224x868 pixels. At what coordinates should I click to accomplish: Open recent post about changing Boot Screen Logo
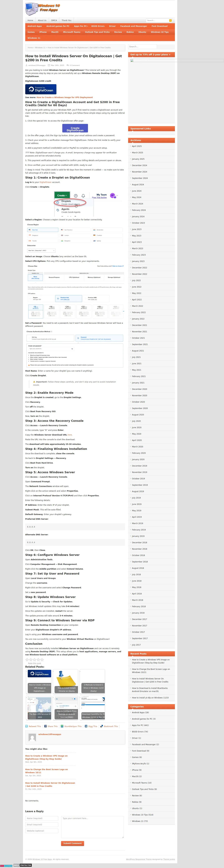(x=151, y=671)
